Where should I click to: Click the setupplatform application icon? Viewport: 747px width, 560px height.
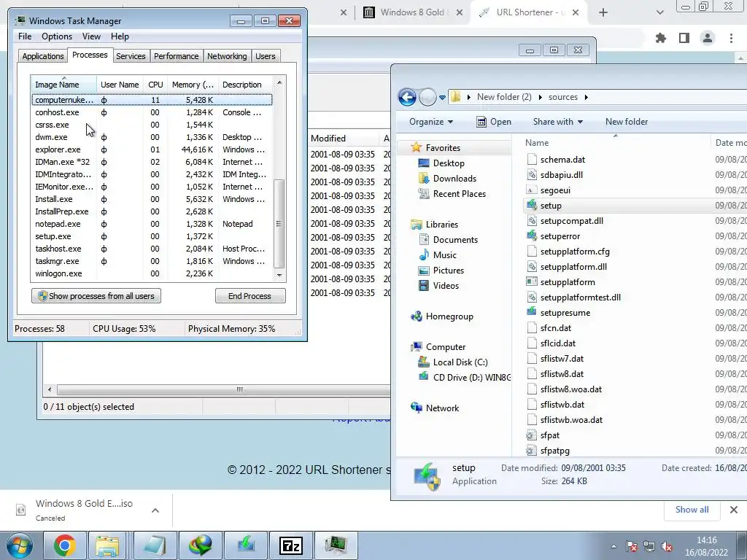coord(532,281)
